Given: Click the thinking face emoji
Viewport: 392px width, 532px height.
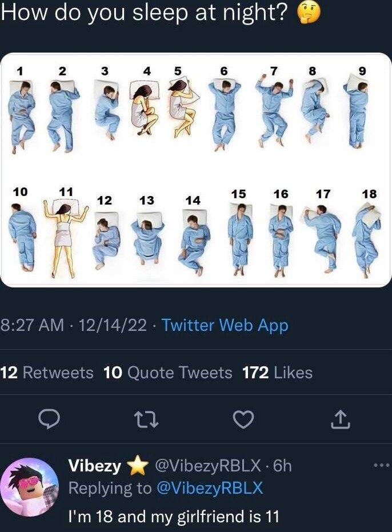Looking at the screenshot, I should click(309, 12).
